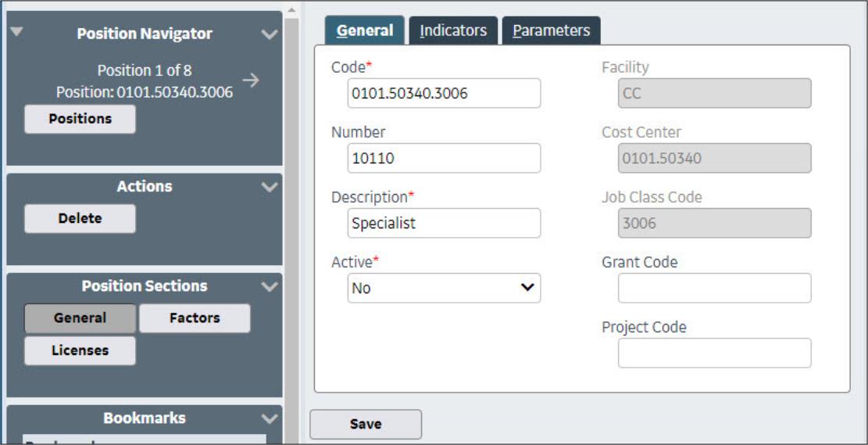Click the Positions button
Image resolution: width=868 pixels, height=445 pixels.
(80, 119)
